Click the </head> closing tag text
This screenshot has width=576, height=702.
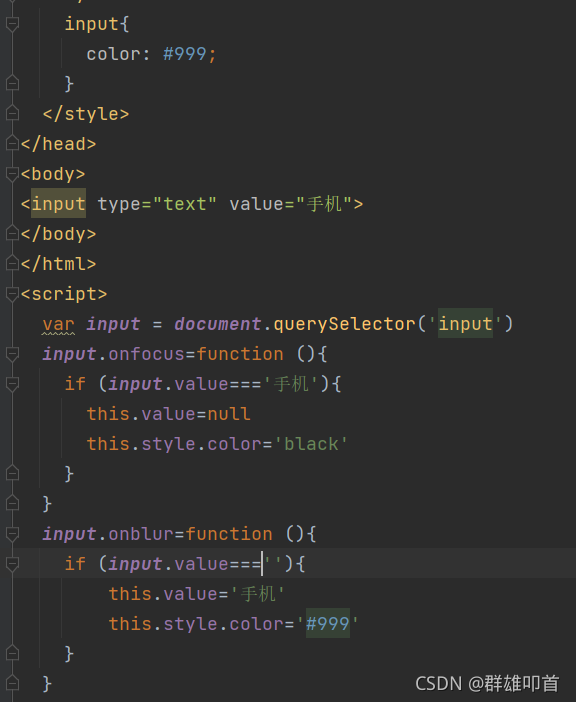coord(59,144)
